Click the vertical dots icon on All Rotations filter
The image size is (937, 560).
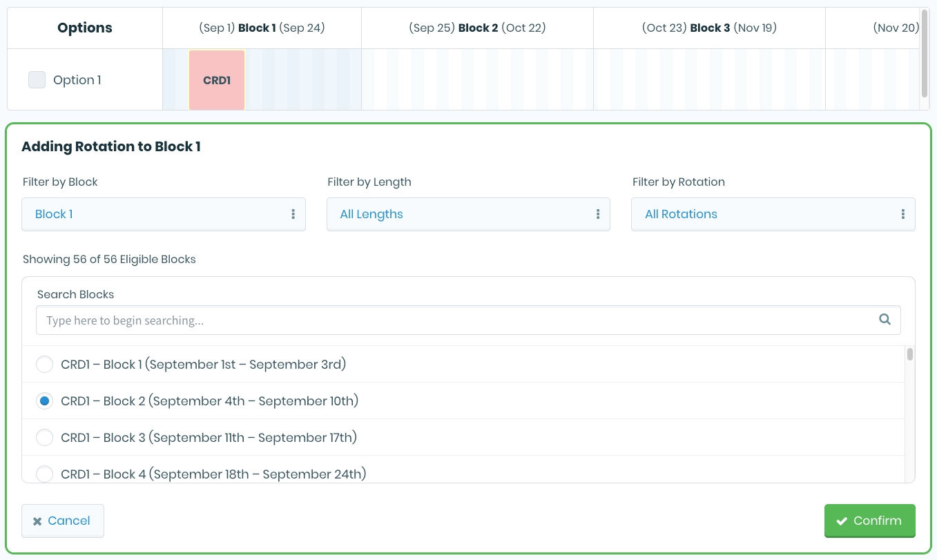pyautogui.click(x=902, y=214)
